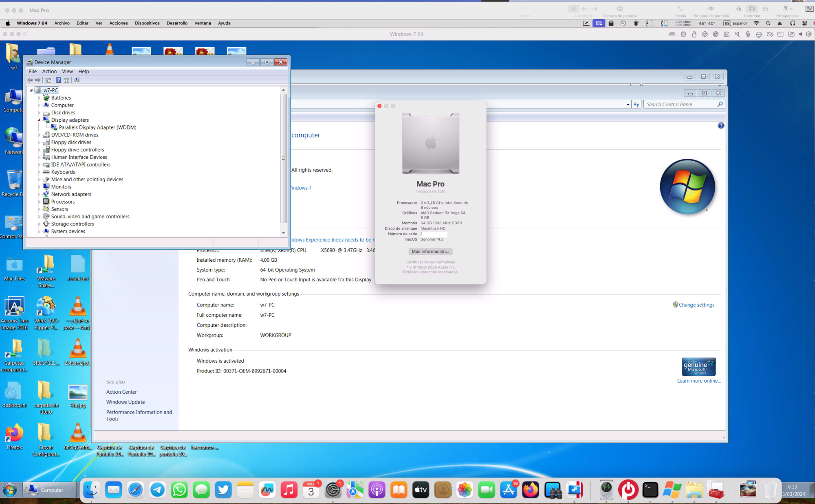Screen dimensions: 815x504
Task: Click the Más información button
Action: (x=430, y=252)
